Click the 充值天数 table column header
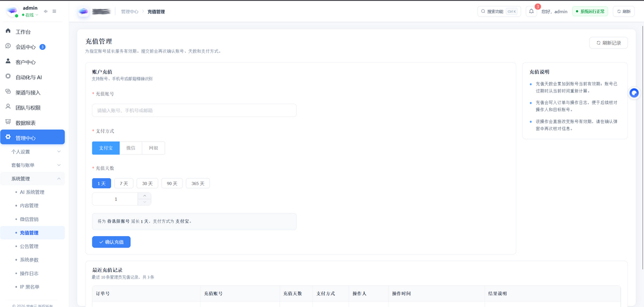 click(296, 294)
